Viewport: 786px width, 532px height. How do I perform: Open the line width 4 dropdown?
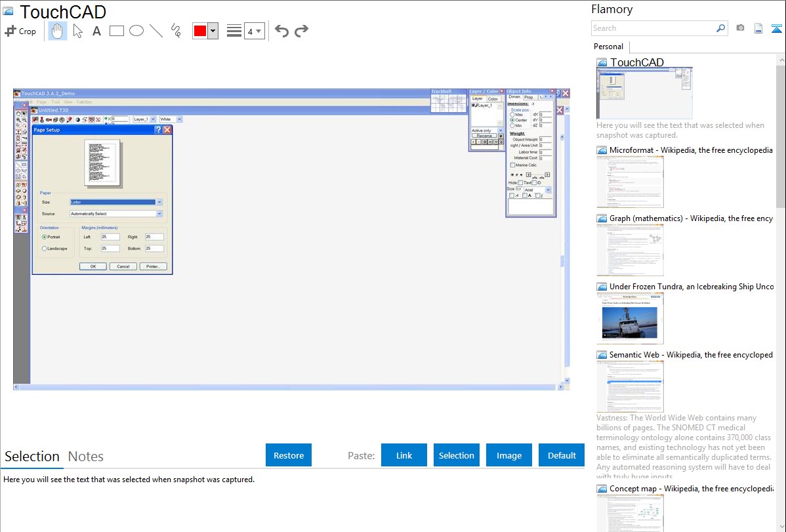[255, 31]
